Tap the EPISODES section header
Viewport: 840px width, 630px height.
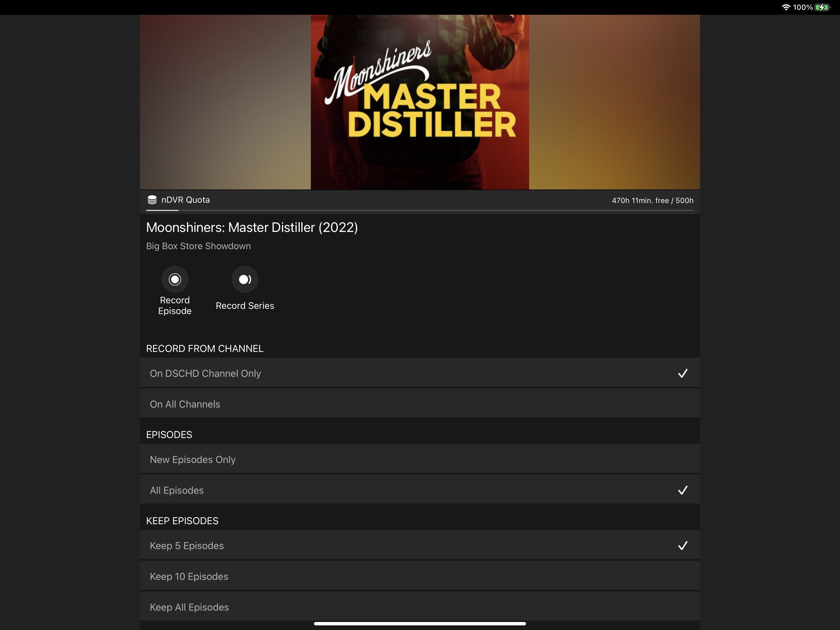(x=169, y=435)
